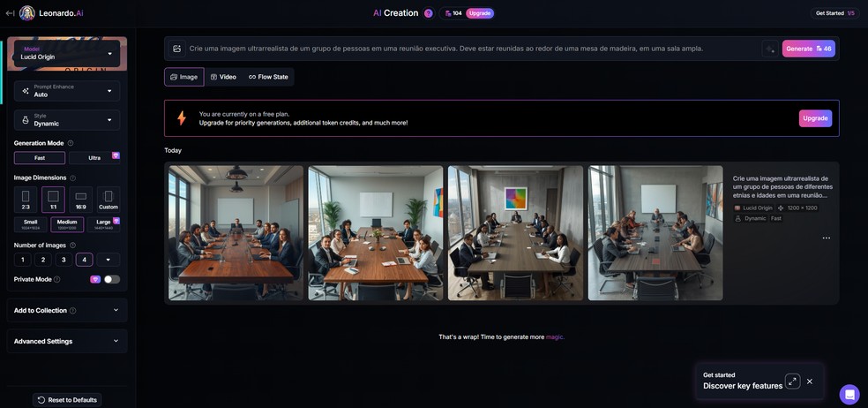Toggle the Private Mode switch
The image size is (868, 408).
point(112,279)
